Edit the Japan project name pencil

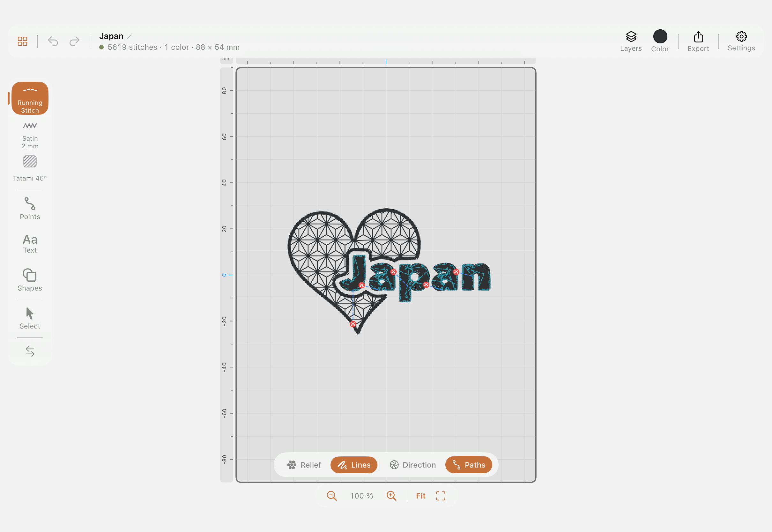click(130, 36)
